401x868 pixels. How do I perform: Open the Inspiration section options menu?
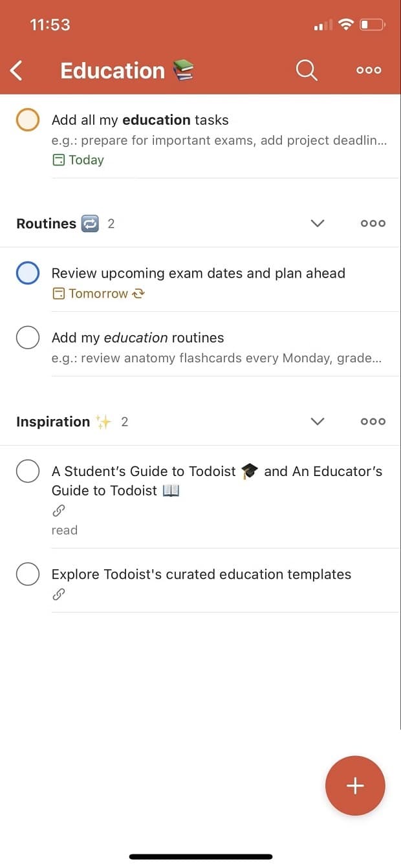tap(373, 421)
